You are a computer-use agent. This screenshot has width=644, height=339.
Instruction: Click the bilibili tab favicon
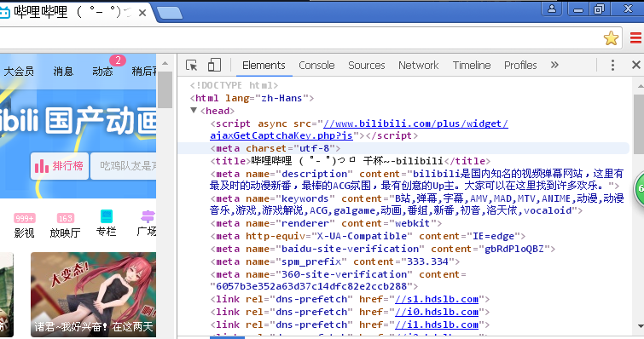point(4,13)
